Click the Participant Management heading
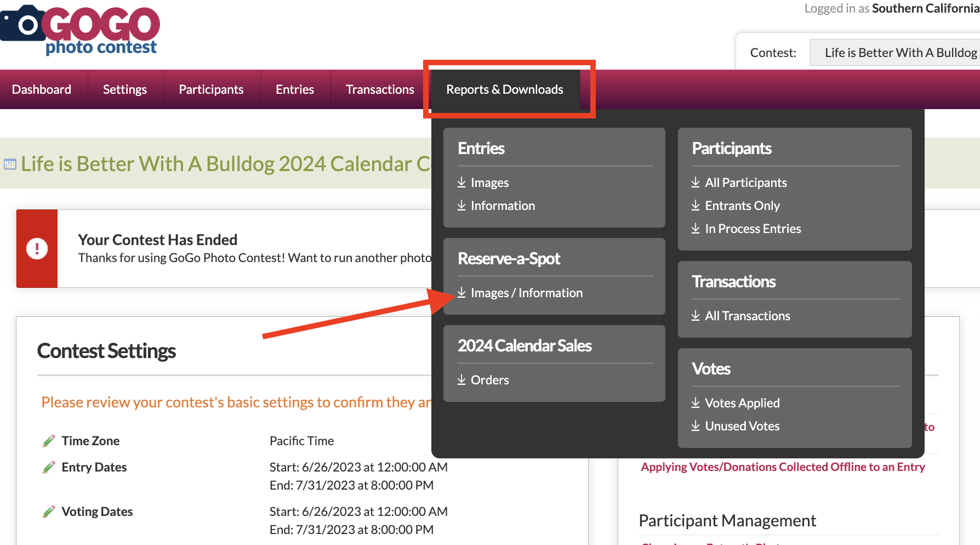The image size is (980, 545). pyautogui.click(x=727, y=520)
